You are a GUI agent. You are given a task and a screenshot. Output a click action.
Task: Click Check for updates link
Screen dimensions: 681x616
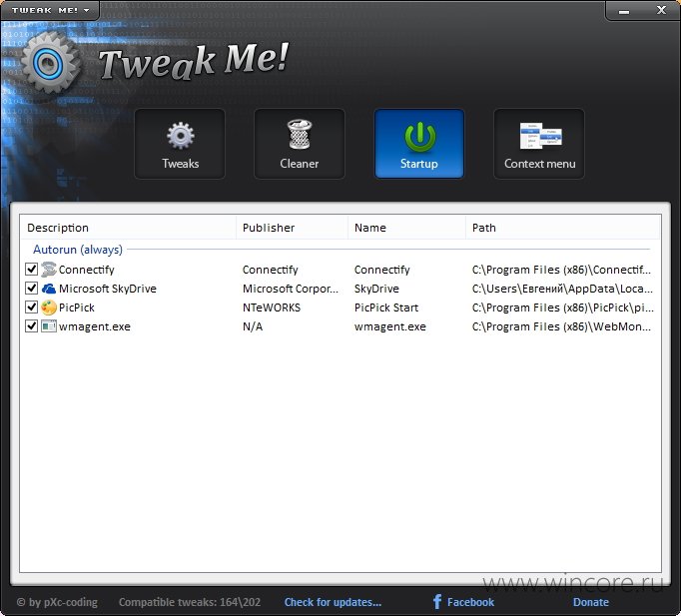click(333, 602)
